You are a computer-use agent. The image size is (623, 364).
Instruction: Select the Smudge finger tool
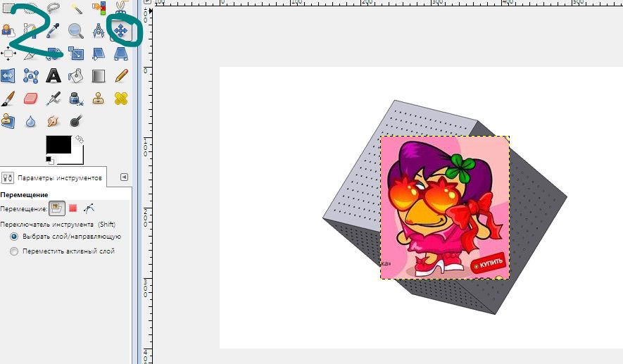[x=54, y=121]
